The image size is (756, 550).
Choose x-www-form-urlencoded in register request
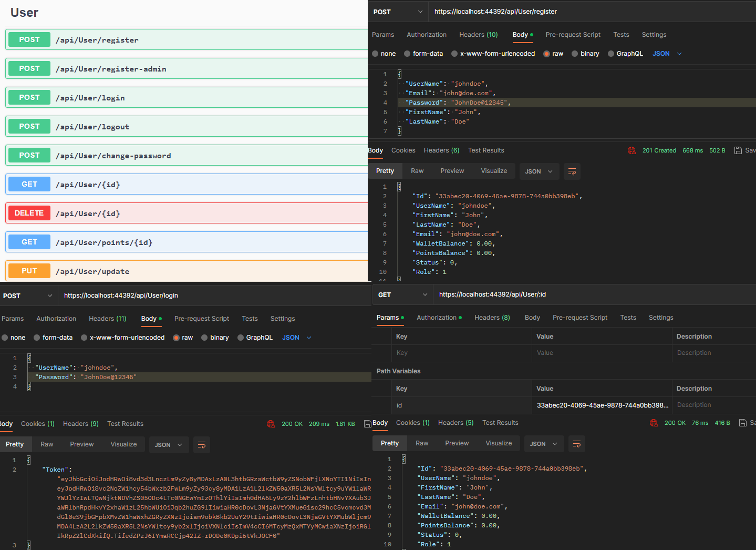[x=493, y=54]
